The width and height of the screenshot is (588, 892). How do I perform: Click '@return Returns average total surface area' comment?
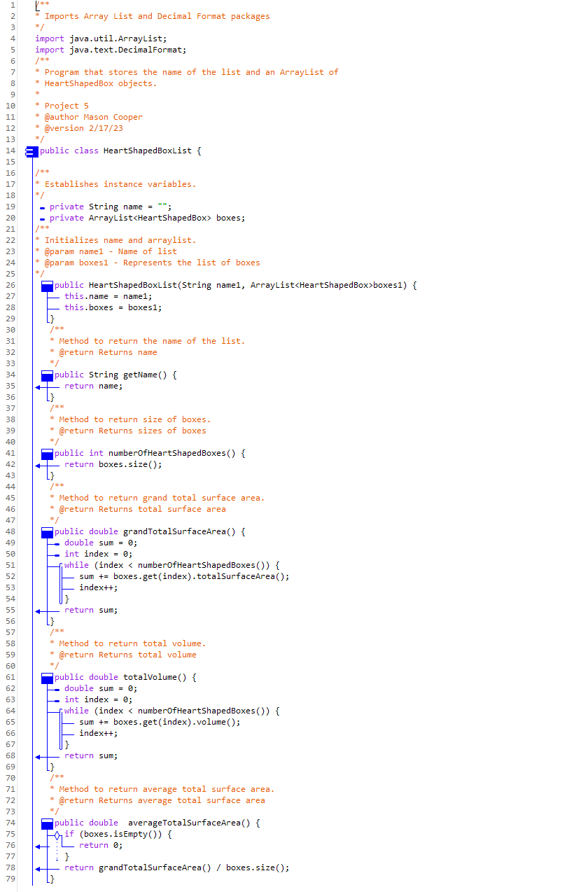click(x=162, y=800)
